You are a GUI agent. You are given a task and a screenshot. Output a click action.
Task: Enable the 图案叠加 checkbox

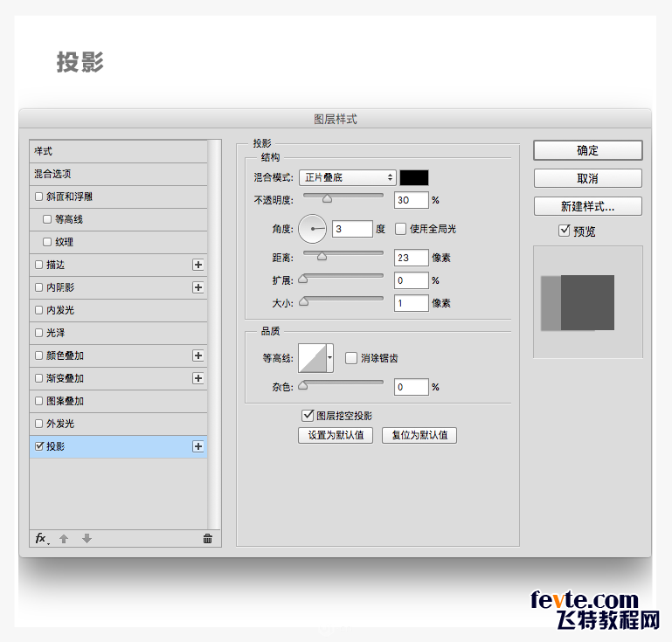tap(39, 401)
